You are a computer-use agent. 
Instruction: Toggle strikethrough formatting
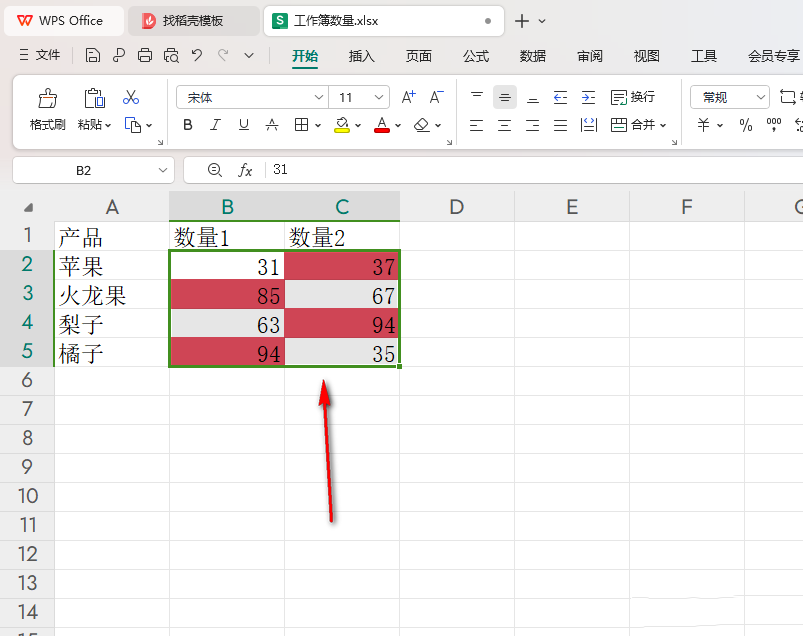coord(272,125)
